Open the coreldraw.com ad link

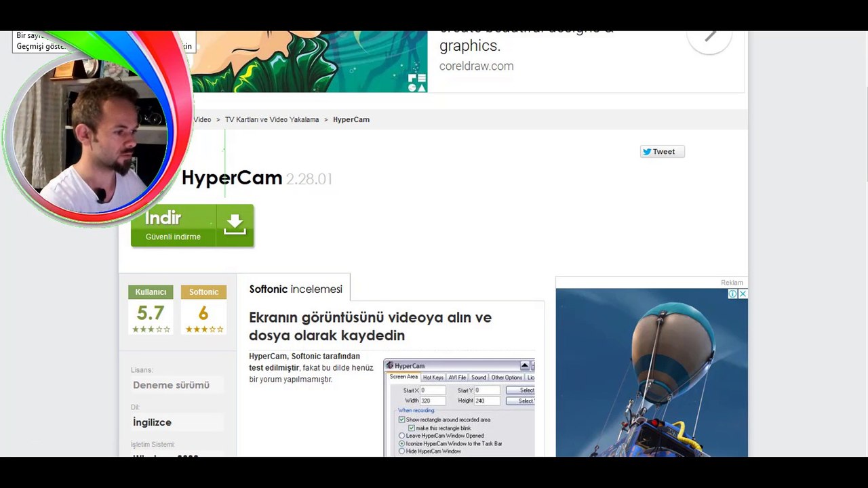(x=476, y=66)
